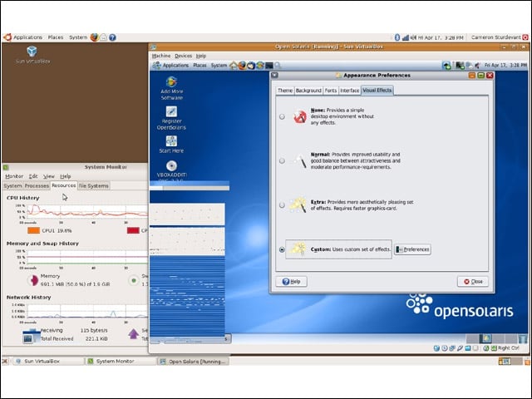This screenshot has width=532, height=399.
Task: Click the blue help icon in the Ubuntu panel
Action: click(x=112, y=37)
